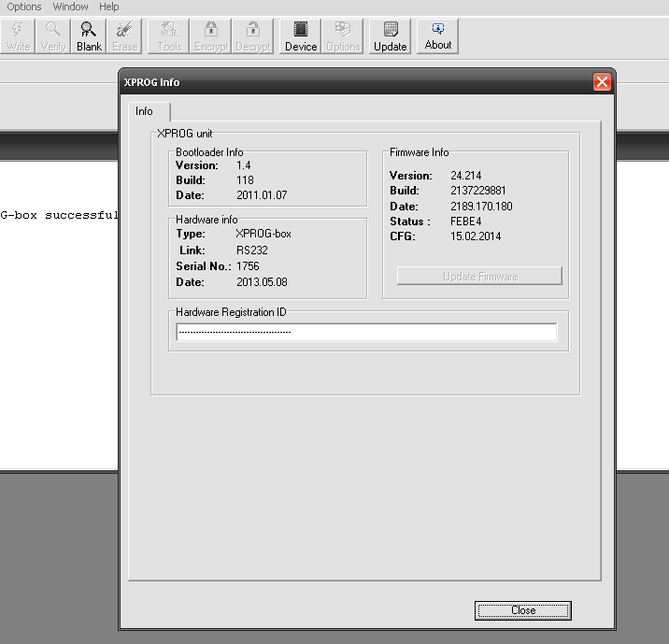Click bootloader build value 118
Image resolution: width=669 pixels, height=644 pixels.
245,180
